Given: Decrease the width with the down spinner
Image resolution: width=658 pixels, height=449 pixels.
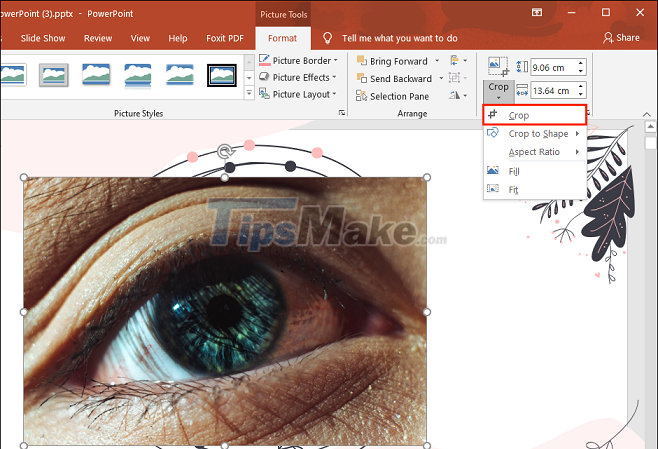Looking at the screenshot, I should (581, 94).
